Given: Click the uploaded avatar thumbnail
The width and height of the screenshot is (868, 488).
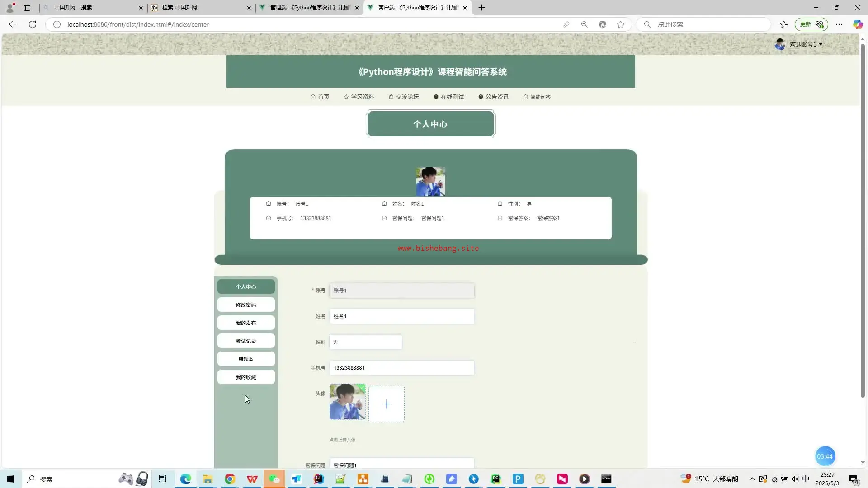Looking at the screenshot, I should point(347,402).
